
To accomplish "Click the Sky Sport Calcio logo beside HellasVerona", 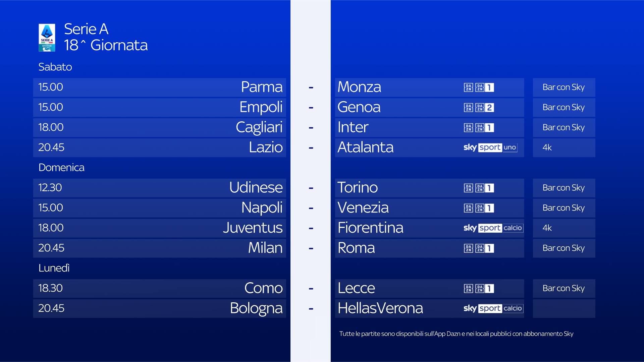I will [x=493, y=308].
